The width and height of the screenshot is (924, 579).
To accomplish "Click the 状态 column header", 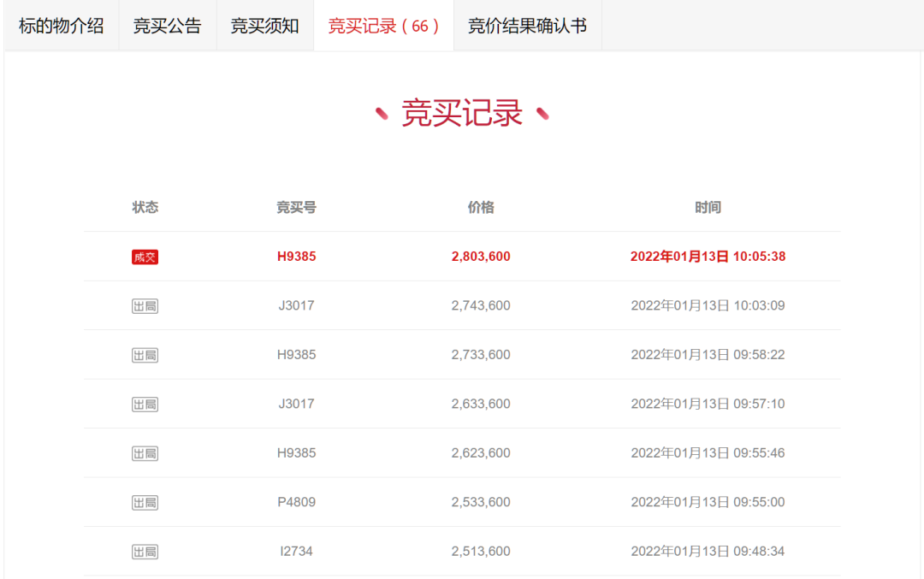I will coord(142,207).
